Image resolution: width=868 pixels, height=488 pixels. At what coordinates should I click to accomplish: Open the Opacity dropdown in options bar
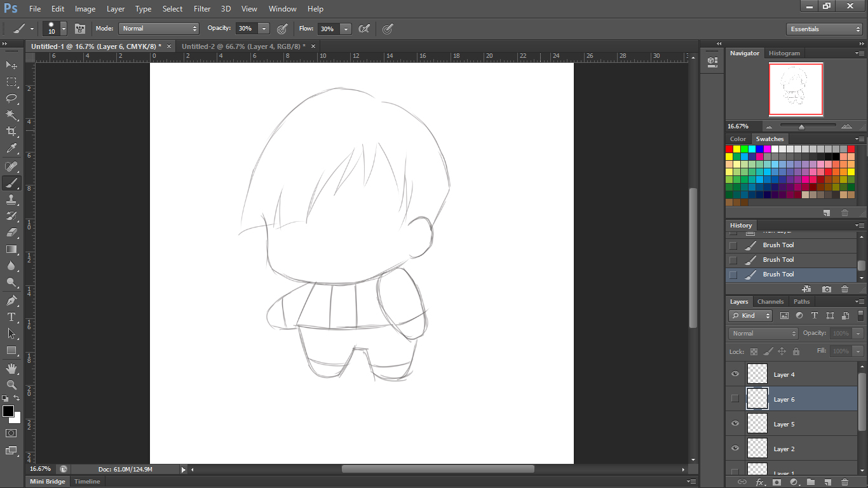tap(262, 29)
